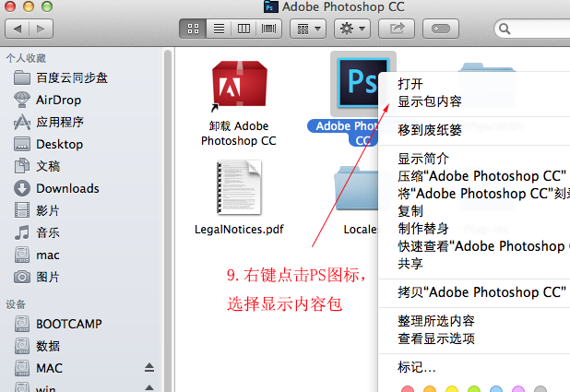Open the item arrangement dropdown
The image size is (570, 392).
pyautogui.click(x=308, y=29)
